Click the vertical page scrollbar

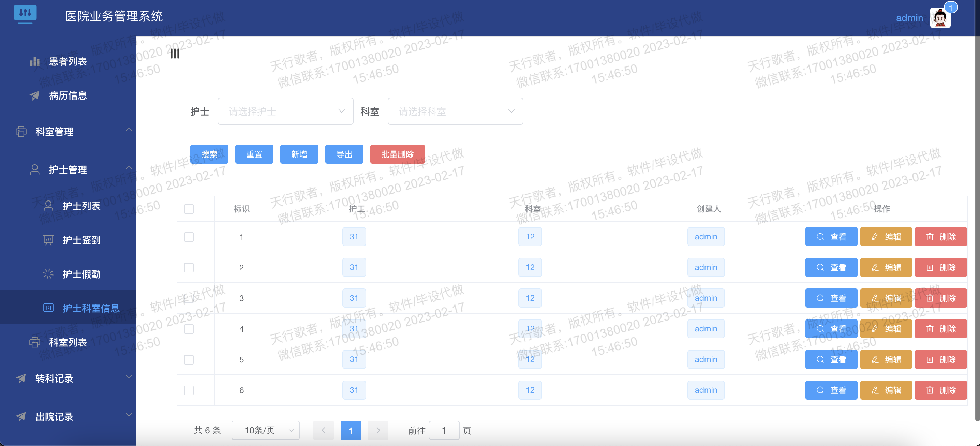977,228
